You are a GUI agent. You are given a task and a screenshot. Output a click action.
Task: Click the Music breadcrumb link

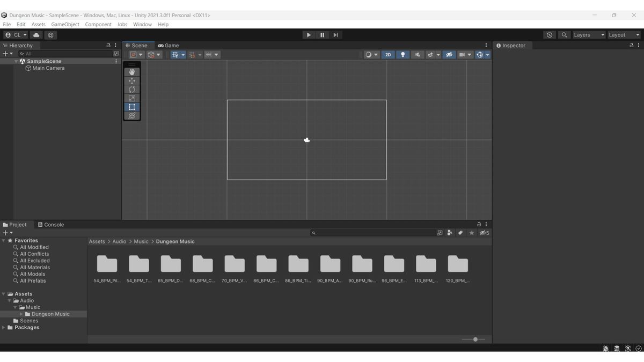point(141,241)
